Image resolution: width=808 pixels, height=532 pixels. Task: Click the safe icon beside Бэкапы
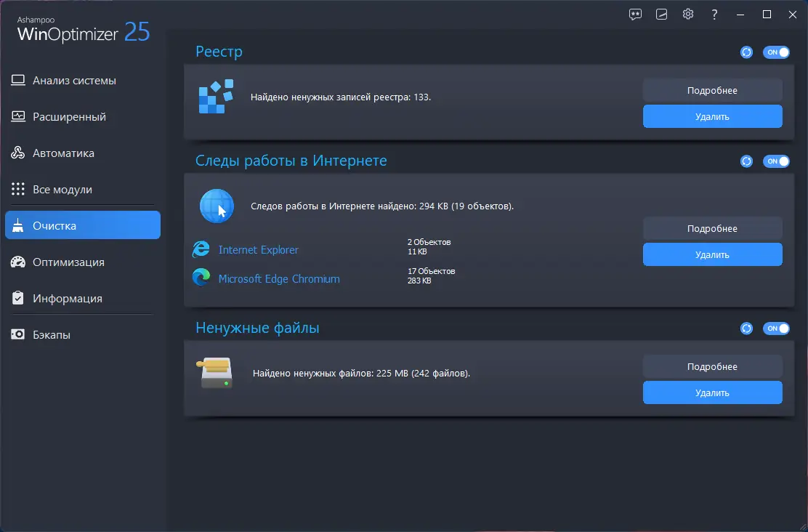pos(18,334)
